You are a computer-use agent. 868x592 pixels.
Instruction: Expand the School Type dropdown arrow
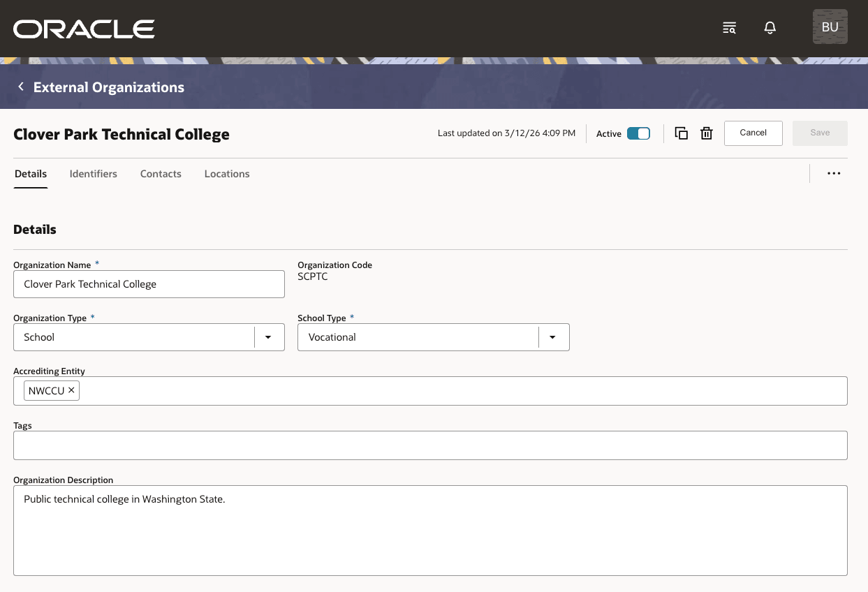point(552,337)
